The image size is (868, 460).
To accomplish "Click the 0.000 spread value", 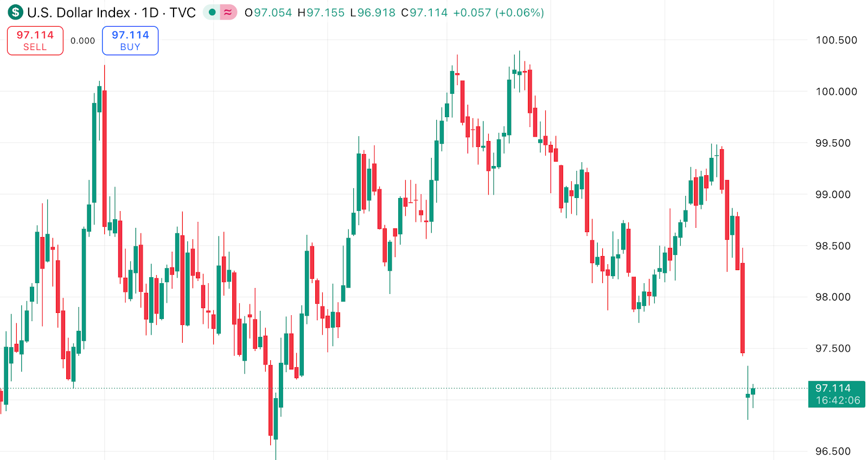I will (x=82, y=40).
